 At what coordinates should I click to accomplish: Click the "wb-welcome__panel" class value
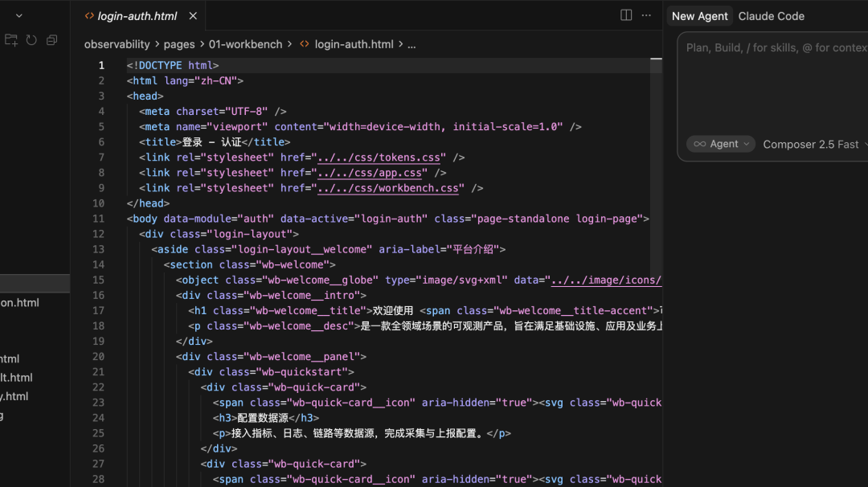coord(302,357)
